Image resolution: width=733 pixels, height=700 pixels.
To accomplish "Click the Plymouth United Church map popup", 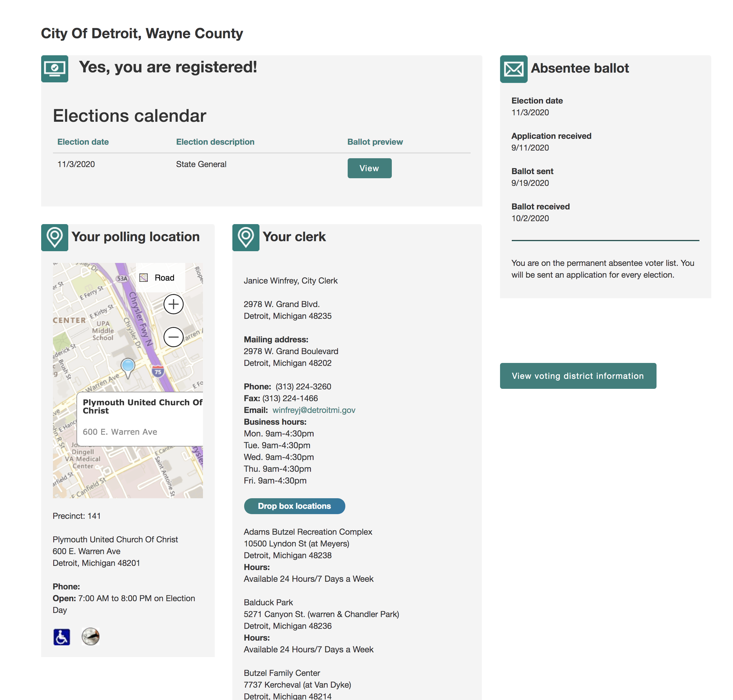I will (x=142, y=418).
